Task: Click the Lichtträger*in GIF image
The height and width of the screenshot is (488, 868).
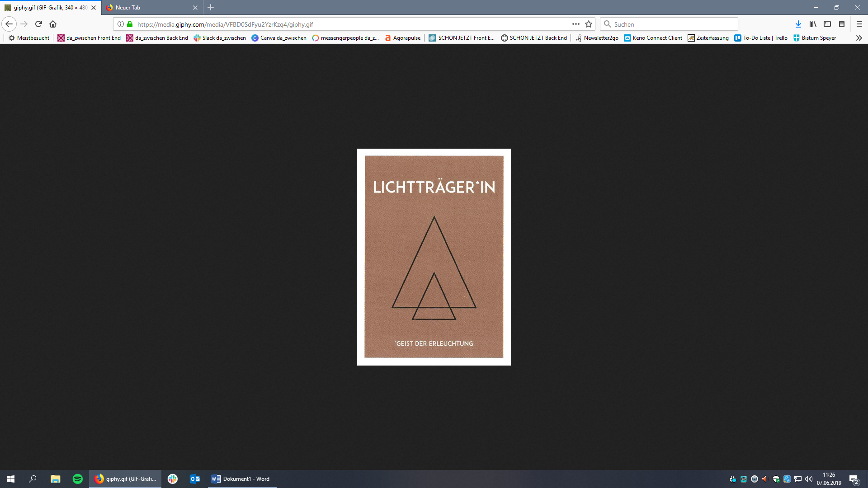Action: coord(434,257)
